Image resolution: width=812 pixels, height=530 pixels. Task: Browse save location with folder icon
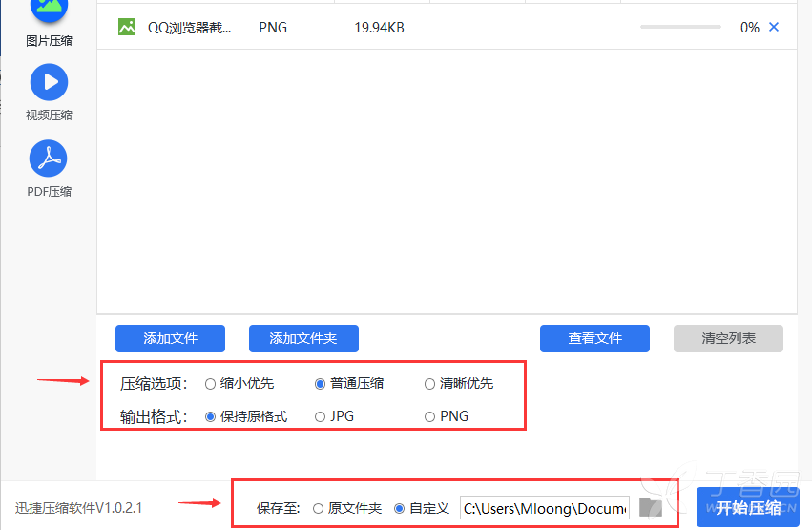coord(651,508)
